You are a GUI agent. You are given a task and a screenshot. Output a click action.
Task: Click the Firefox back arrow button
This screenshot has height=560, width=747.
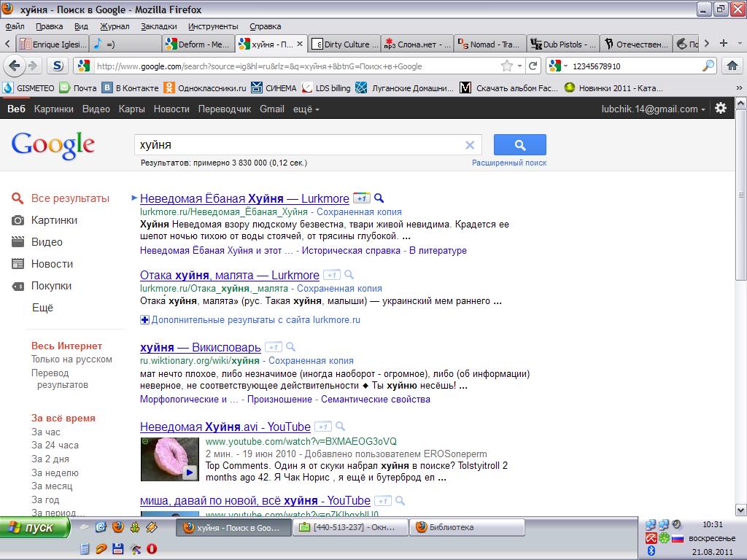point(14,66)
